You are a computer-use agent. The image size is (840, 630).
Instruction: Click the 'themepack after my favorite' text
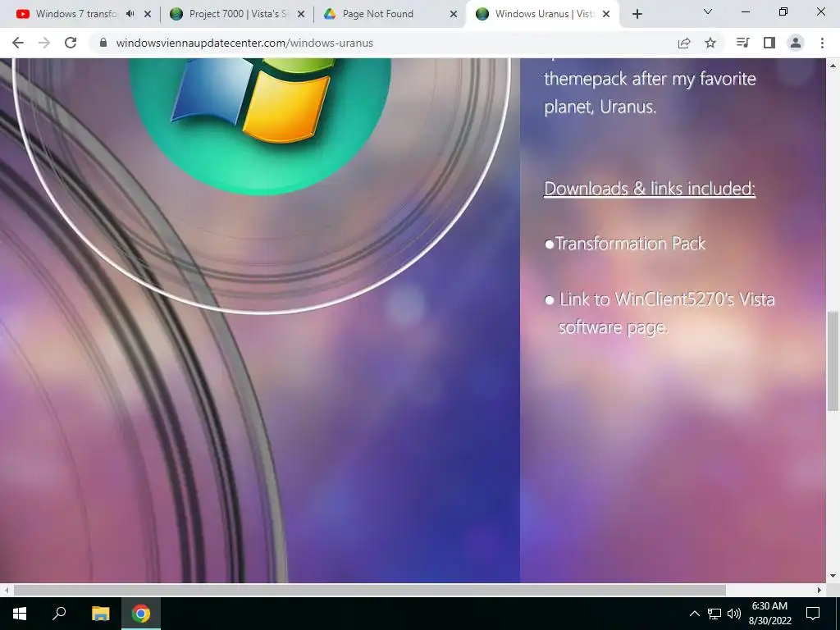tap(650, 80)
